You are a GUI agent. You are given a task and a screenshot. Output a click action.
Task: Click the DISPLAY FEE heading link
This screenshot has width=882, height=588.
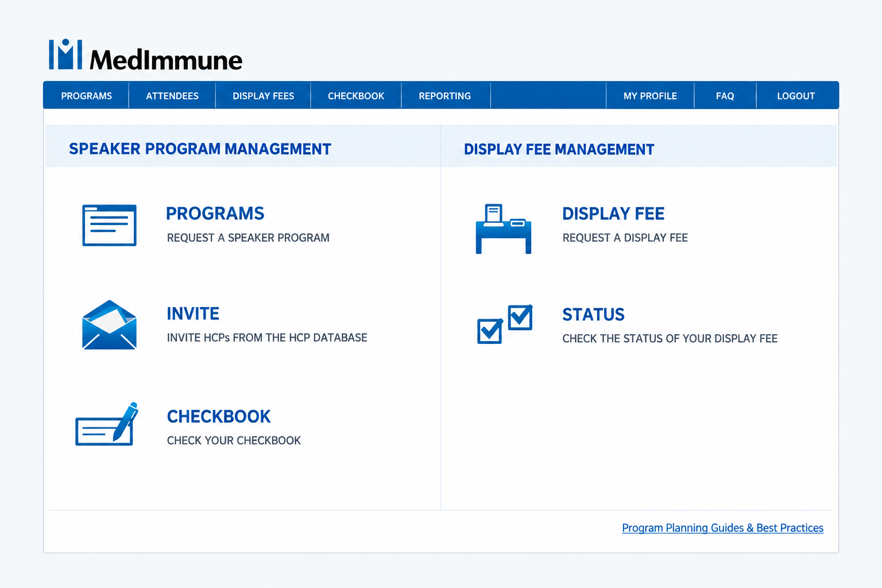coord(613,214)
